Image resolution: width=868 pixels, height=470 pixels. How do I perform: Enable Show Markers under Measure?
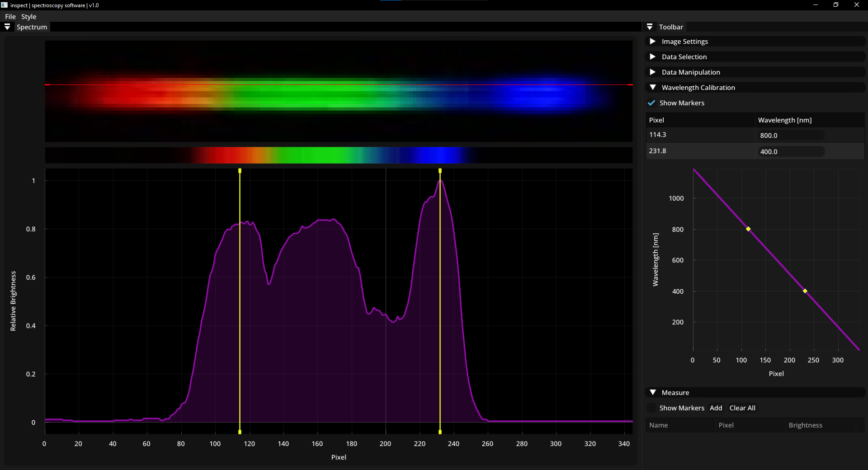click(651, 408)
